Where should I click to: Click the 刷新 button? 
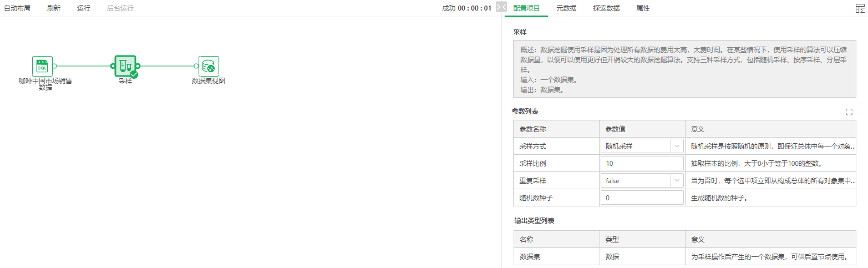(54, 8)
